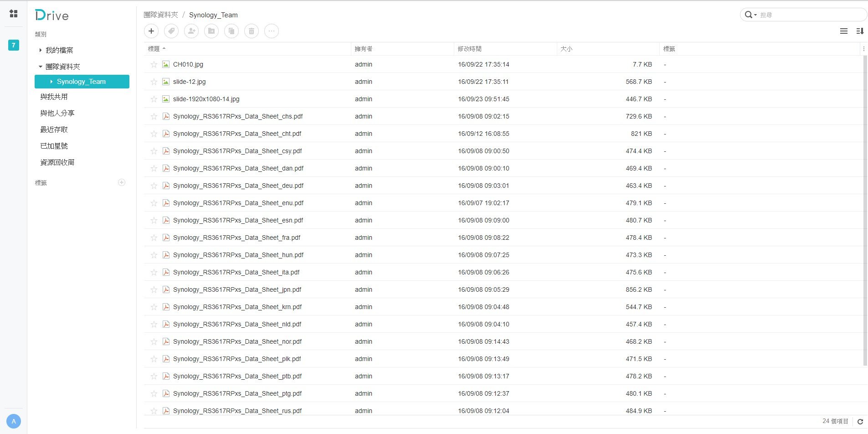
Task: Click the copy toolbar icon
Action: pos(231,31)
